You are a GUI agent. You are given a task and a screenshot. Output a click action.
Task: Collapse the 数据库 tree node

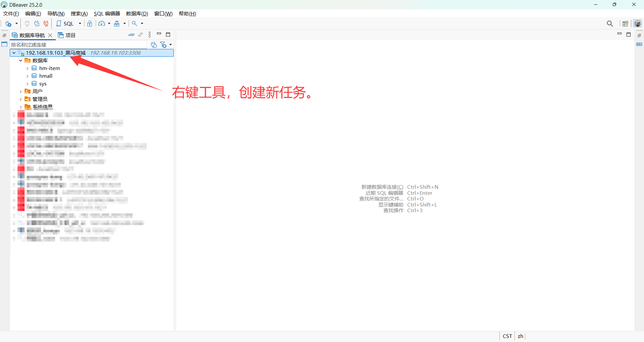click(21, 60)
